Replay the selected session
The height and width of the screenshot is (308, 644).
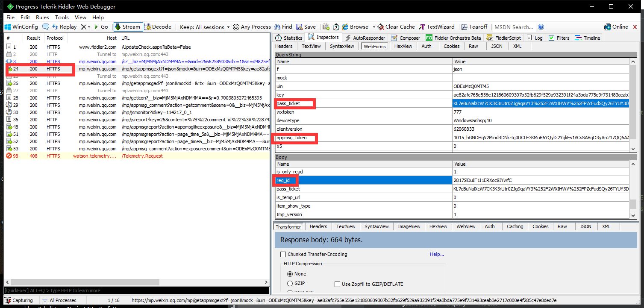pos(64,27)
